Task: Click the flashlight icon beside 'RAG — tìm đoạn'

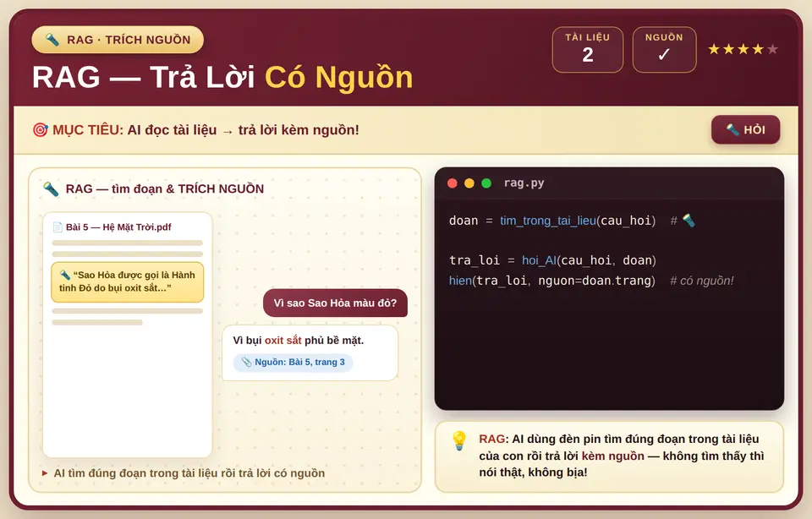Action: pyautogui.click(x=51, y=188)
